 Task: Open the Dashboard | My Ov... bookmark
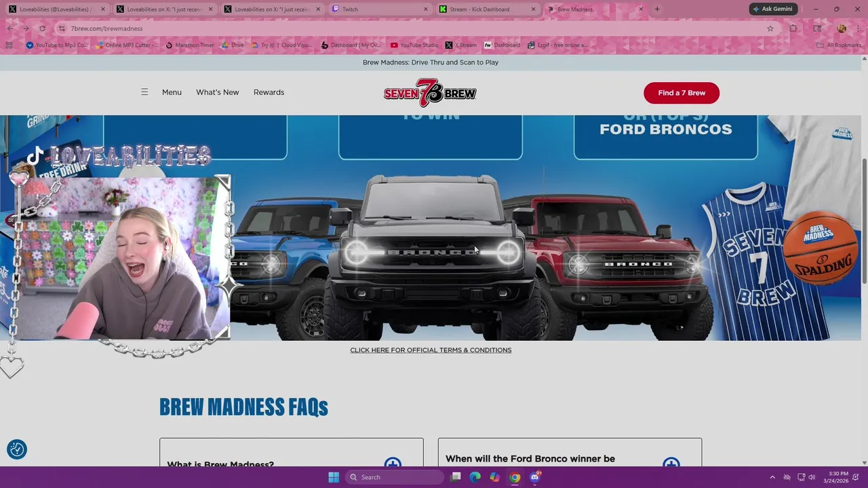[x=351, y=45]
